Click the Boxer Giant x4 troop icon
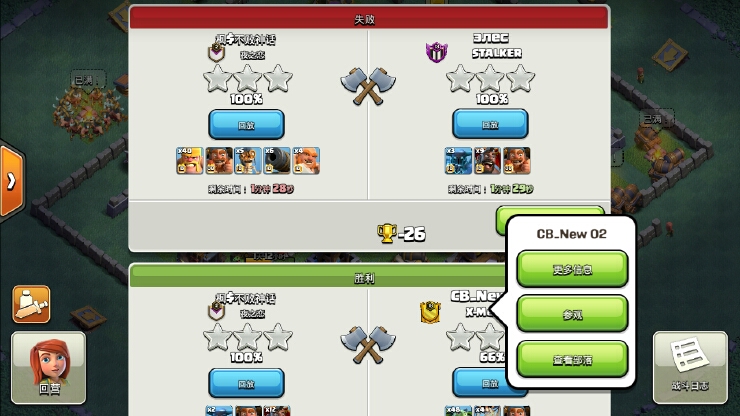Viewport: 740px width, 416px height. click(306, 161)
